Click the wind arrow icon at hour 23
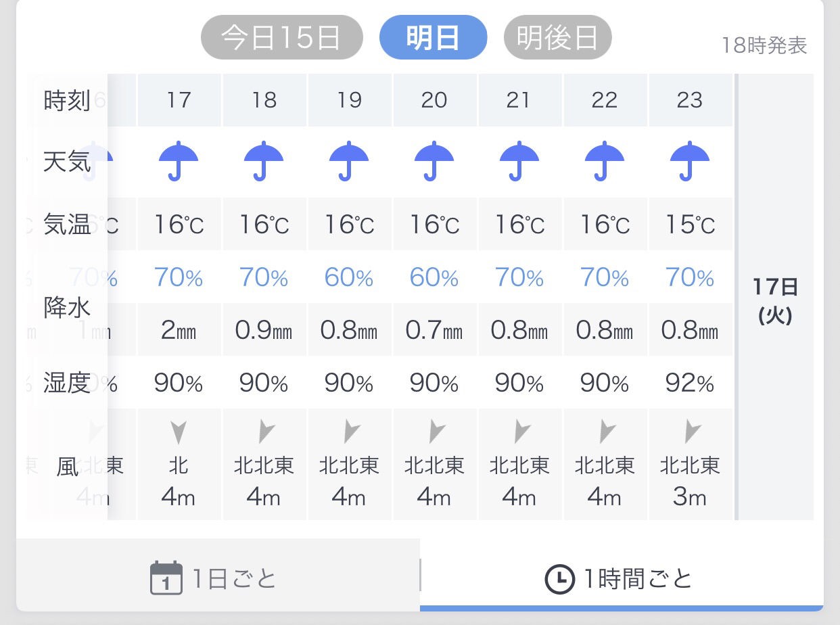840x625 pixels. pyautogui.click(x=691, y=432)
